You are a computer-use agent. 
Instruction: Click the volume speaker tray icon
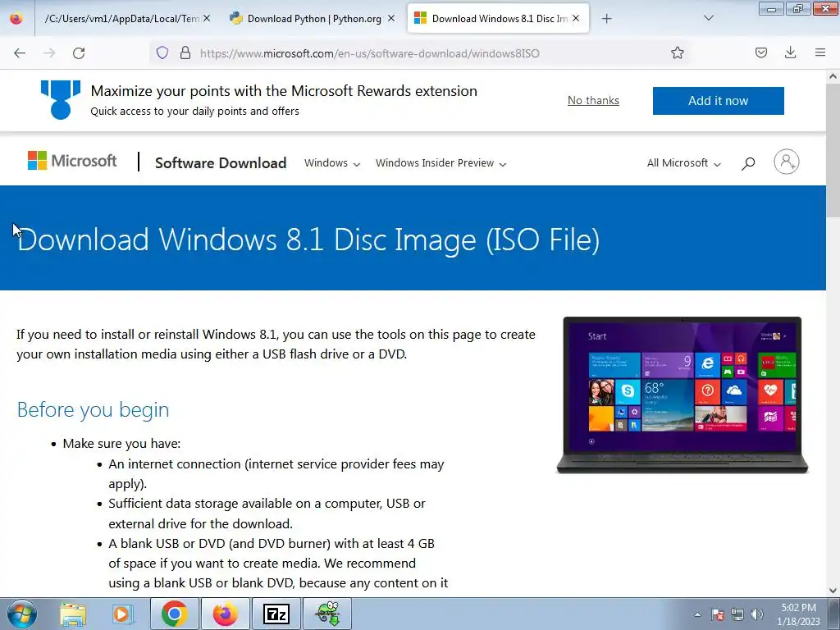pos(756,614)
